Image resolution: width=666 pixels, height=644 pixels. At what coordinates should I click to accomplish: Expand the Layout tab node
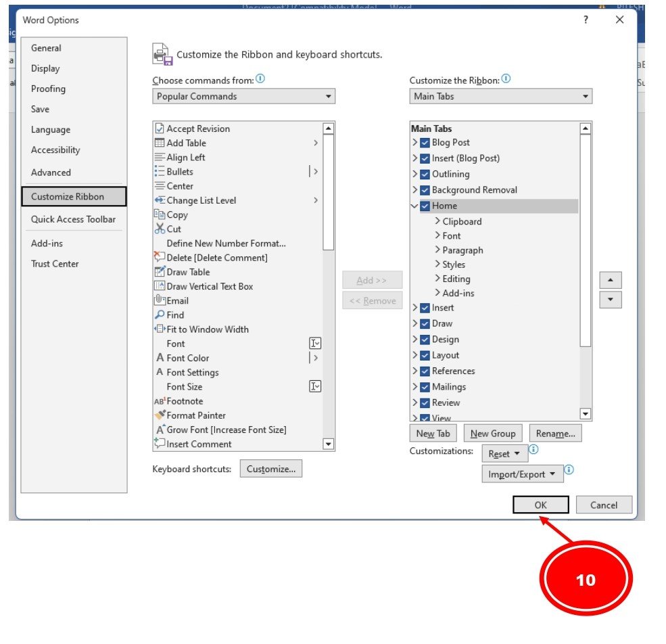[x=415, y=355]
